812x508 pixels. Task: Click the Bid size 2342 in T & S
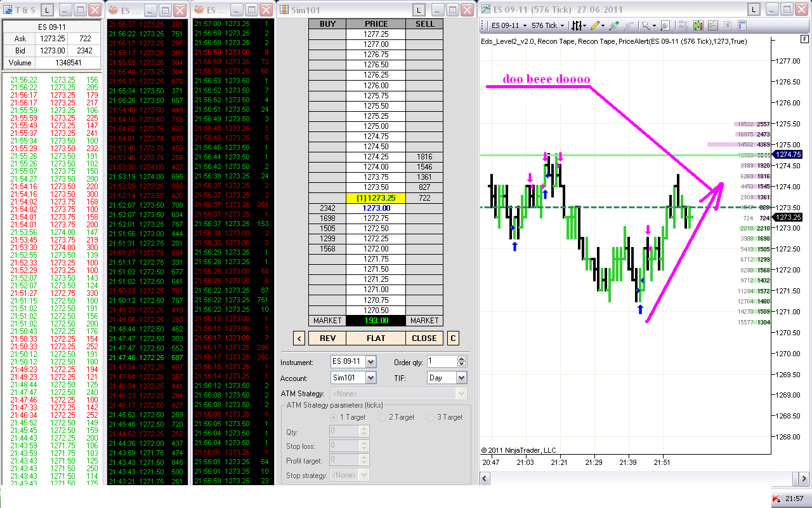pos(85,51)
